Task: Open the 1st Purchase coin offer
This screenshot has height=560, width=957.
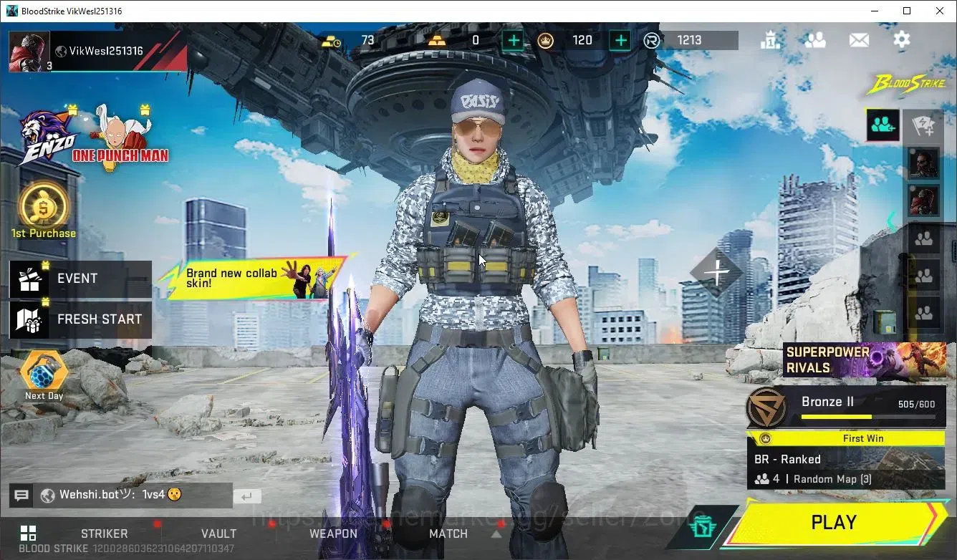Action: coord(44,210)
